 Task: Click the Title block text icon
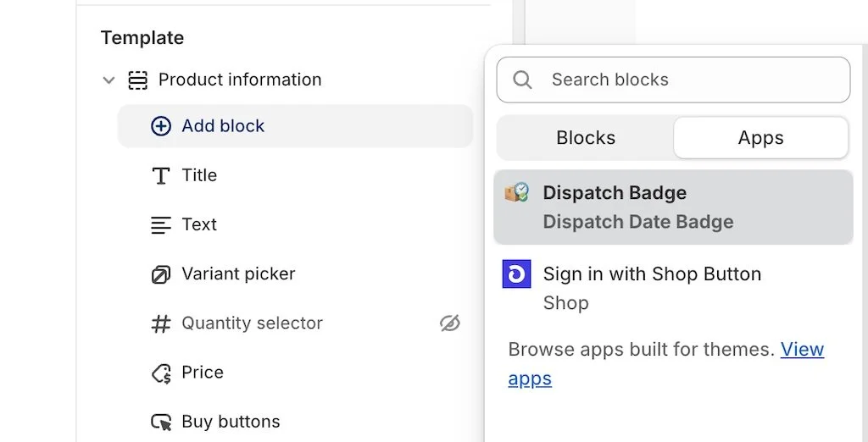(160, 176)
